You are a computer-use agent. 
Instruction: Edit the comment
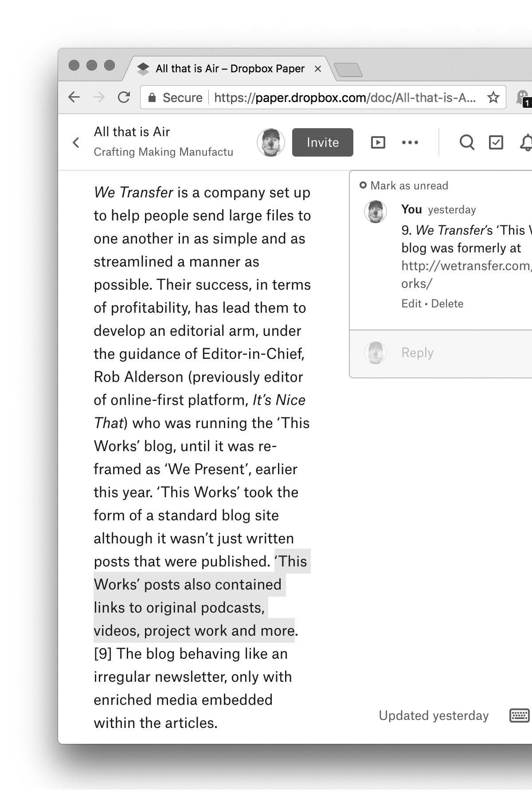click(411, 304)
